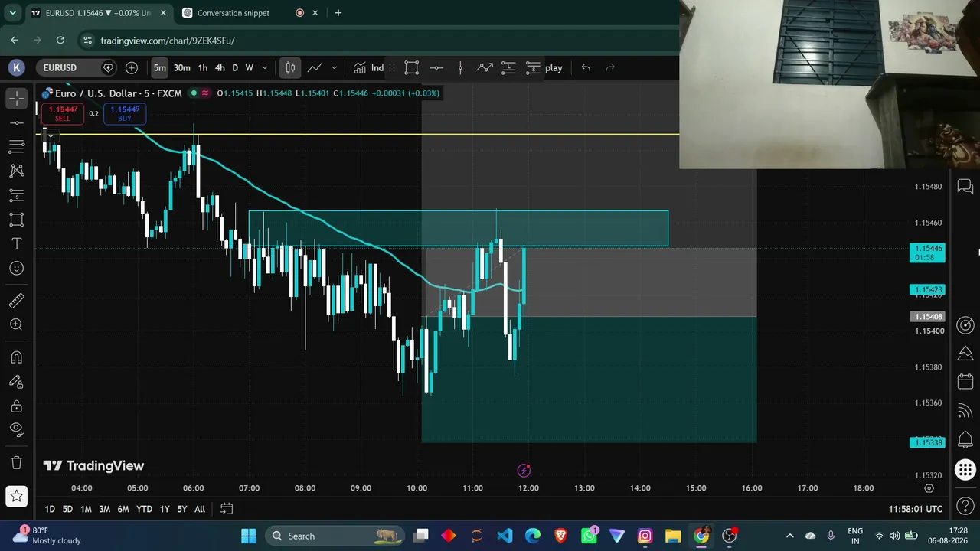Select rectangle tool in floating toolbar

(x=411, y=67)
